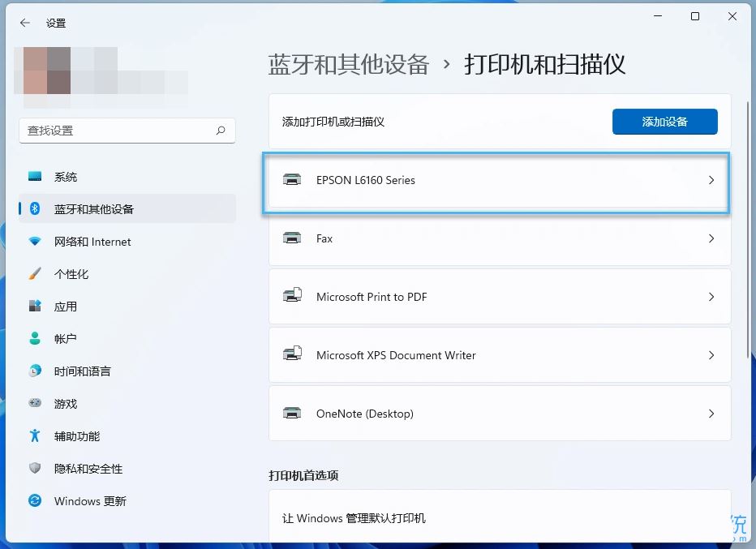Go back with the arrow
Viewport: 756px width, 549px height.
point(24,23)
